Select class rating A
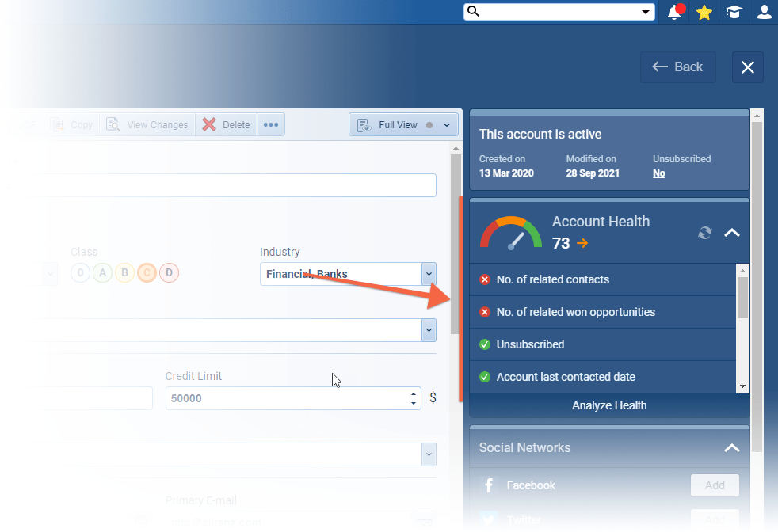Viewport: 778px width, 532px height. 101,272
